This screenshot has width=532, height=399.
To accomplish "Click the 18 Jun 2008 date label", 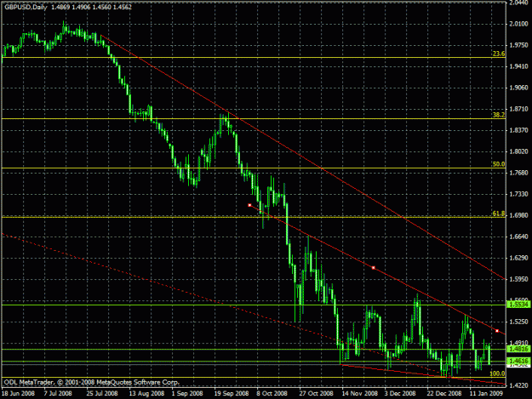I will coord(18,393).
